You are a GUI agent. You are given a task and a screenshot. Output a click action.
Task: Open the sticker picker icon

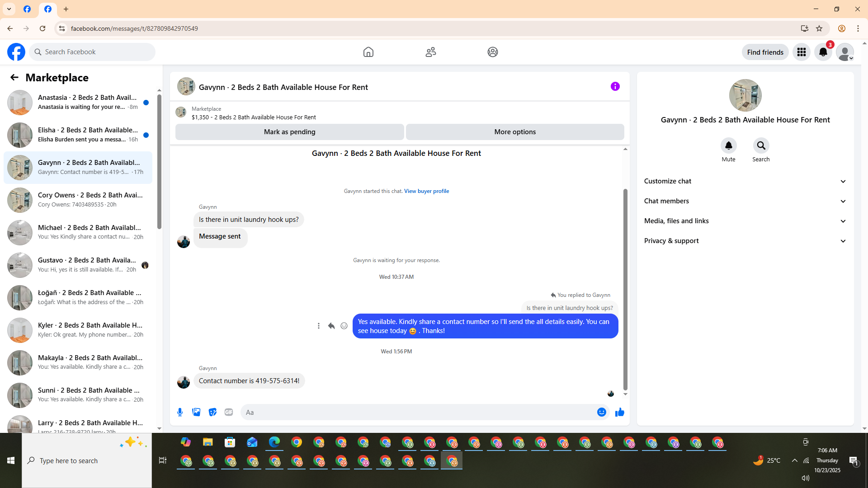212,412
